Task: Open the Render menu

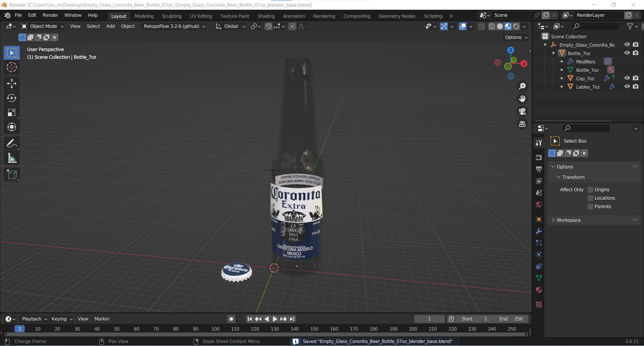Action: click(x=50, y=15)
